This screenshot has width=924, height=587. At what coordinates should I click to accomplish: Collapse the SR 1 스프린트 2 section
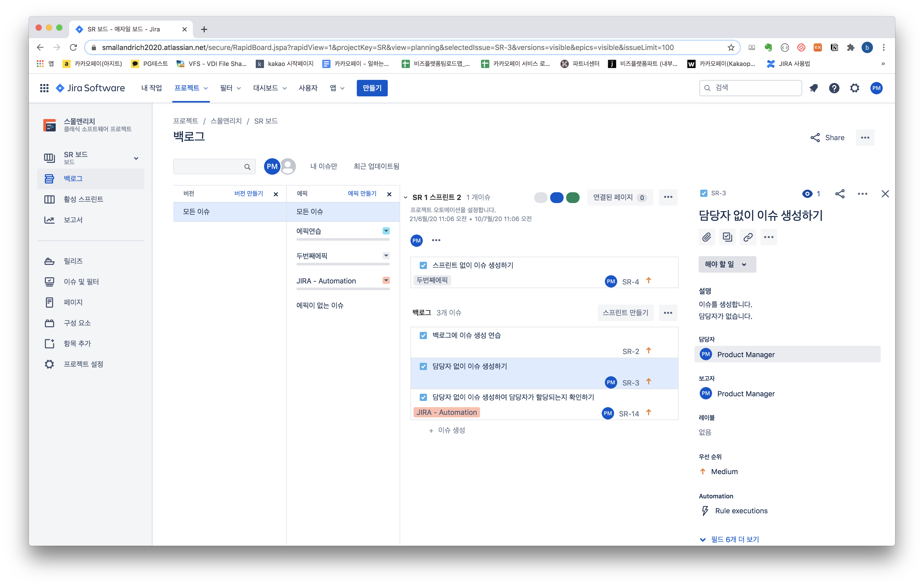tap(406, 197)
